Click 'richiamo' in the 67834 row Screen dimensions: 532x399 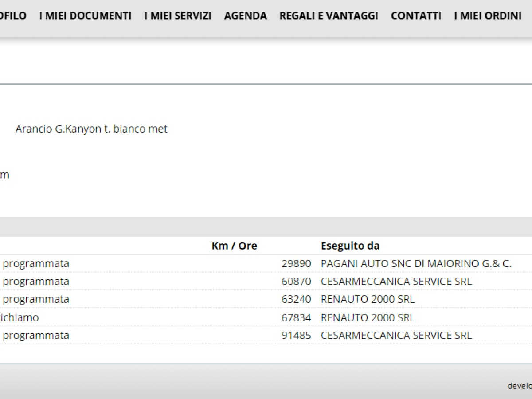(19, 317)
